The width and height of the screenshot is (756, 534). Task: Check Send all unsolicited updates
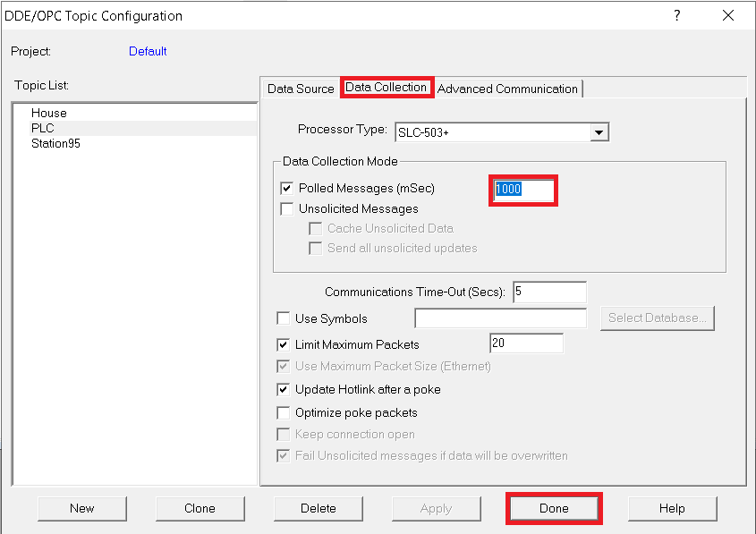click(x=315, y=248)
